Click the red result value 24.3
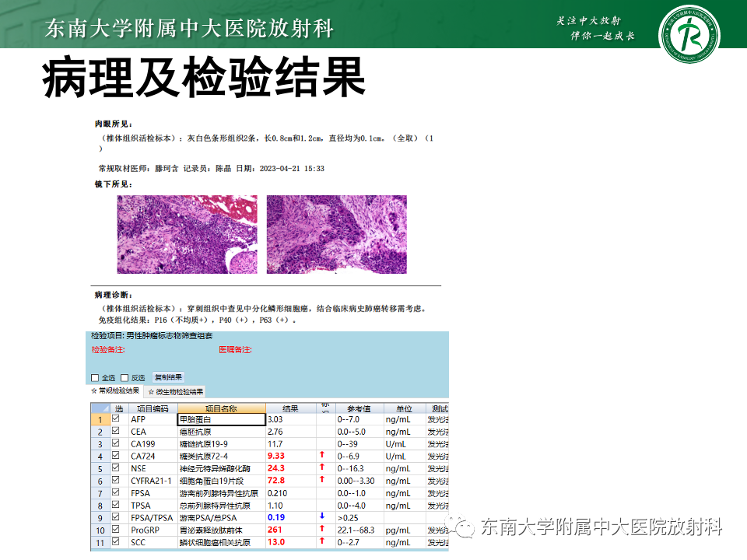The height and width of the screenshot is (560, 747). coord(275,468)
